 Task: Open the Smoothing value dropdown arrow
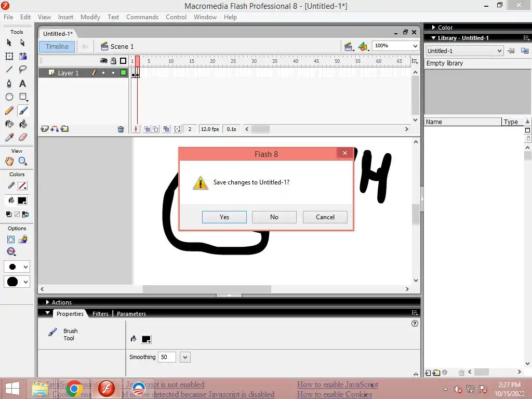(185, 357)
